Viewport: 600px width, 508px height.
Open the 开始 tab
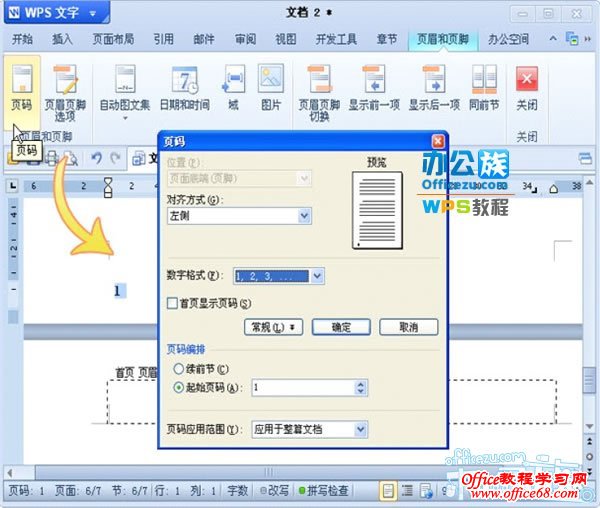tap(22, 39)
